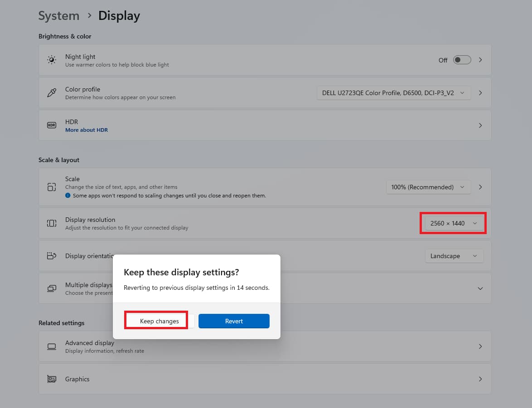Toggle the Night light switch

pyautogui.click(x=462, y=60)
